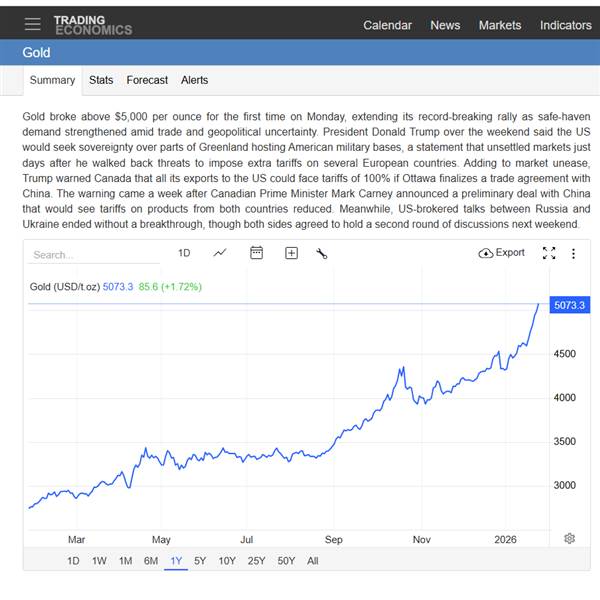
Task: Open the chart tools wrench icon
Action: (321, 253)
